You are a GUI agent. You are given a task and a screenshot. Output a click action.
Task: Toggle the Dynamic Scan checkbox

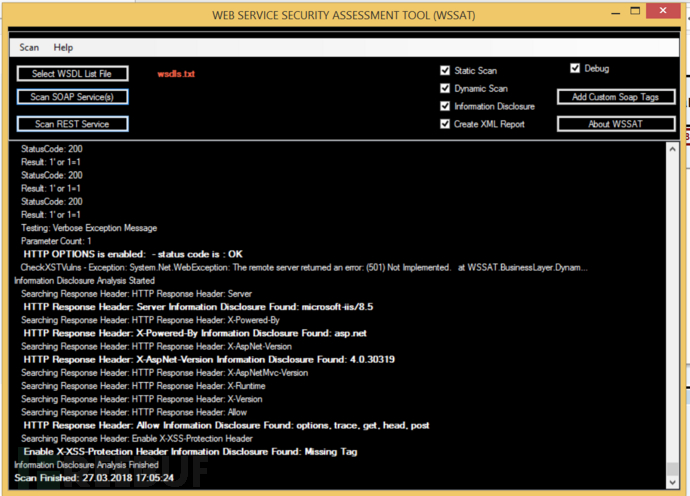coord(445,88)
